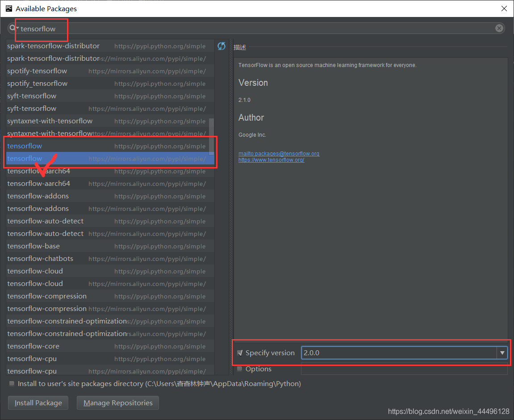Select tensorflow-aarch64 from the aliyun mirror

coord(110,183)
